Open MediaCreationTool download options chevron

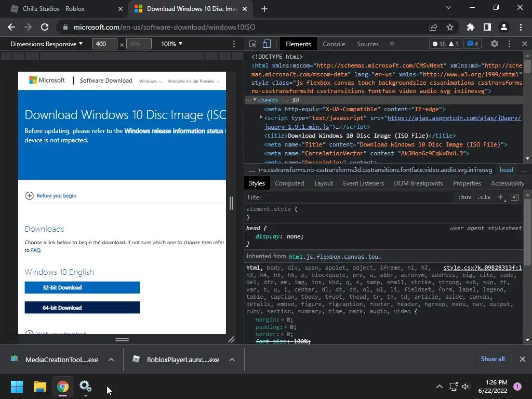[111, 360]
